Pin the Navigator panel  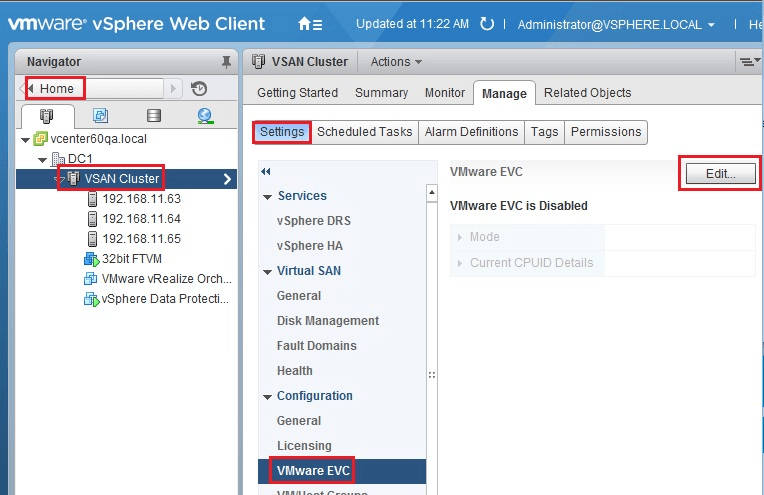[226, 62]
